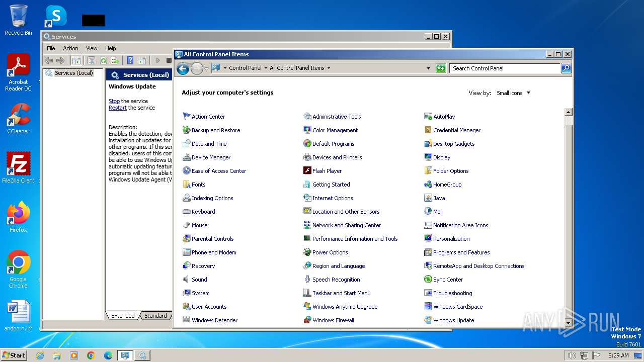Click the Control Panel scrollbar down arrow
Image resolution: width=644 pixels, height=362 pixels.
point(569,323)
